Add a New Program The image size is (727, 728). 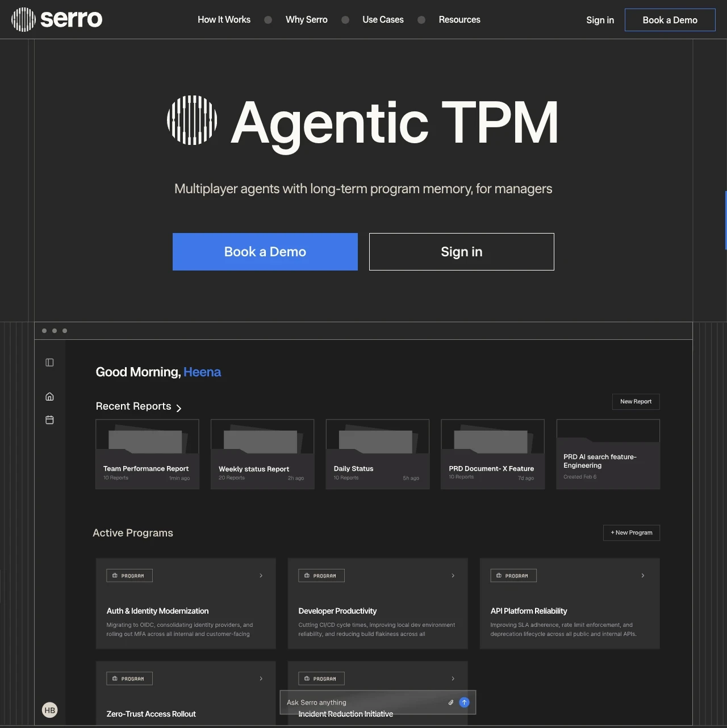tap(632, 533)
